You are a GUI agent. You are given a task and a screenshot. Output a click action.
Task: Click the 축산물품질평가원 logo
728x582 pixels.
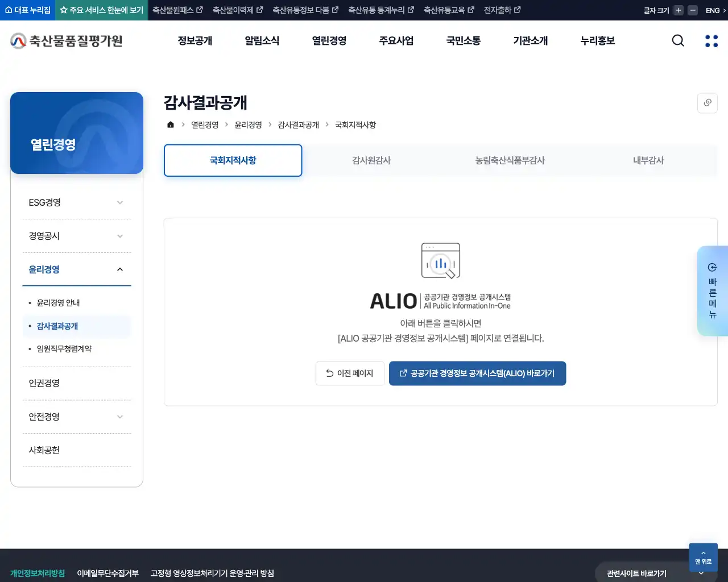pos(67,40)
